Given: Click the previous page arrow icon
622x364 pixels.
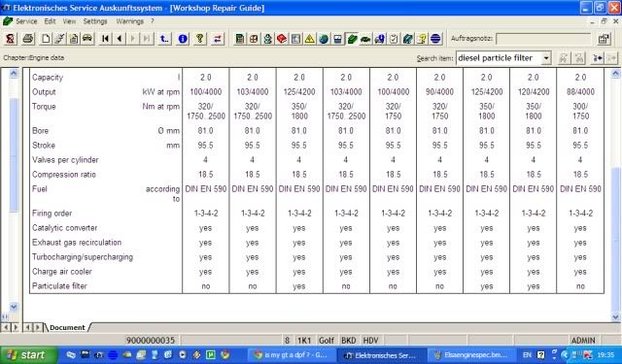Looking at the screenshot, I should tap(119, 39).
